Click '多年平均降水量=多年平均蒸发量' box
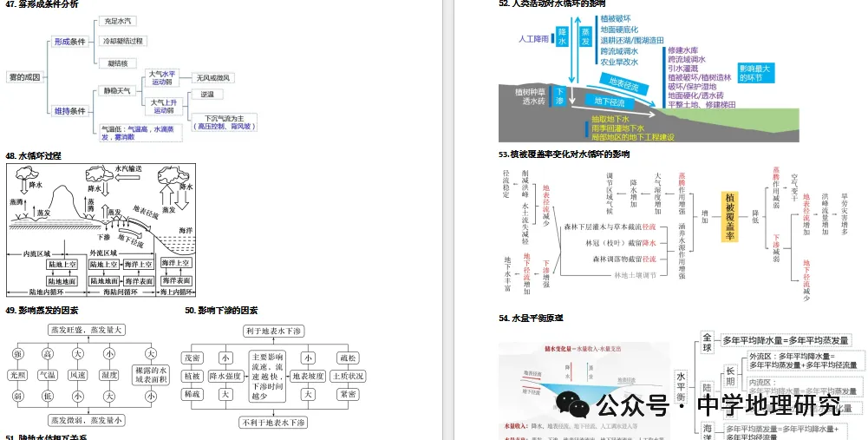The width and height of the screenshot is (868, 440). [x=786, y=340]
